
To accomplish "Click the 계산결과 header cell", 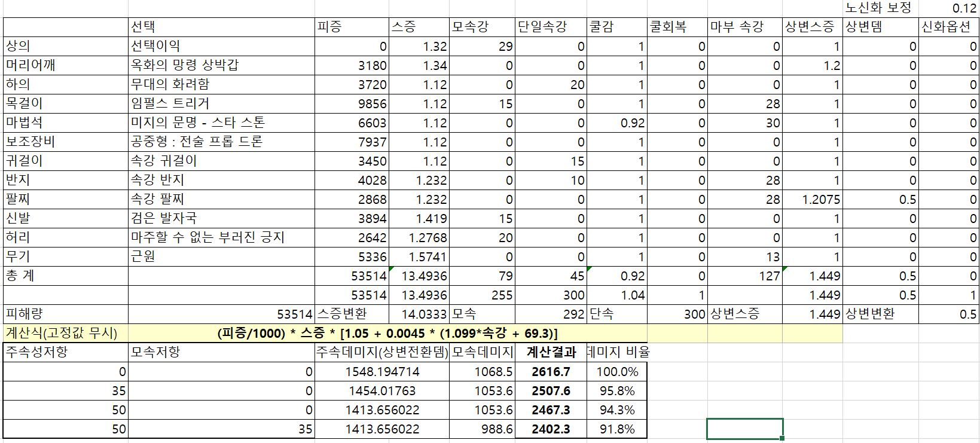I will [551, 352].
